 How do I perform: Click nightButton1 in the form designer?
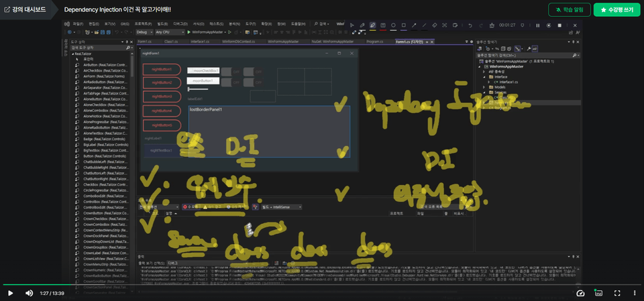pyautogui.click(x=162, y=70)
